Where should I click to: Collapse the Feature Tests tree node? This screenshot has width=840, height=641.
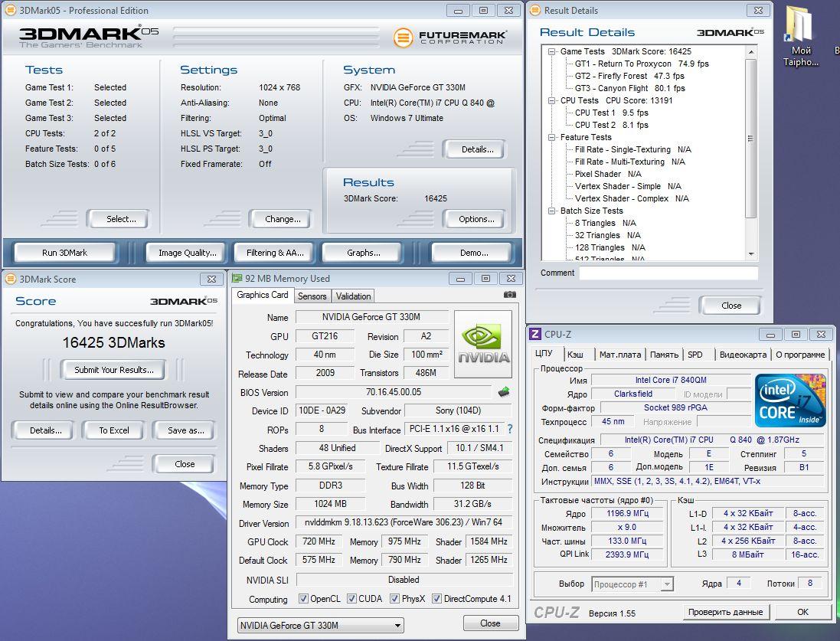pos(551,137)
